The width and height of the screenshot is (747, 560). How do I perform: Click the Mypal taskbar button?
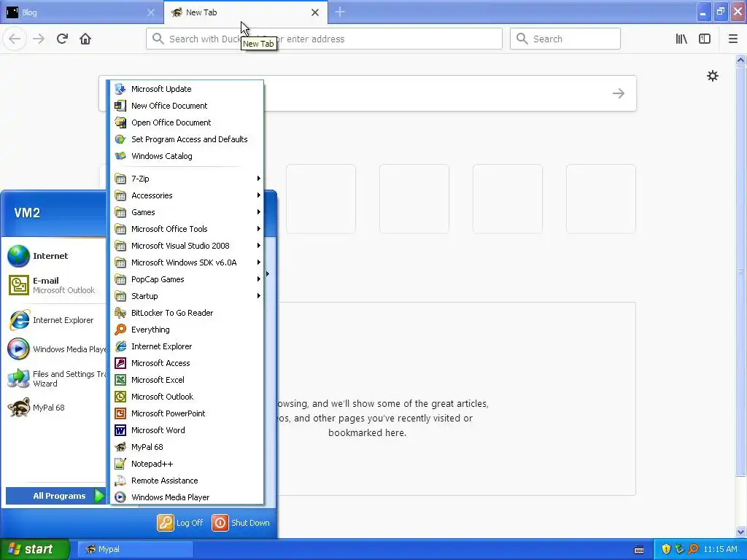[x=135, y=549]
